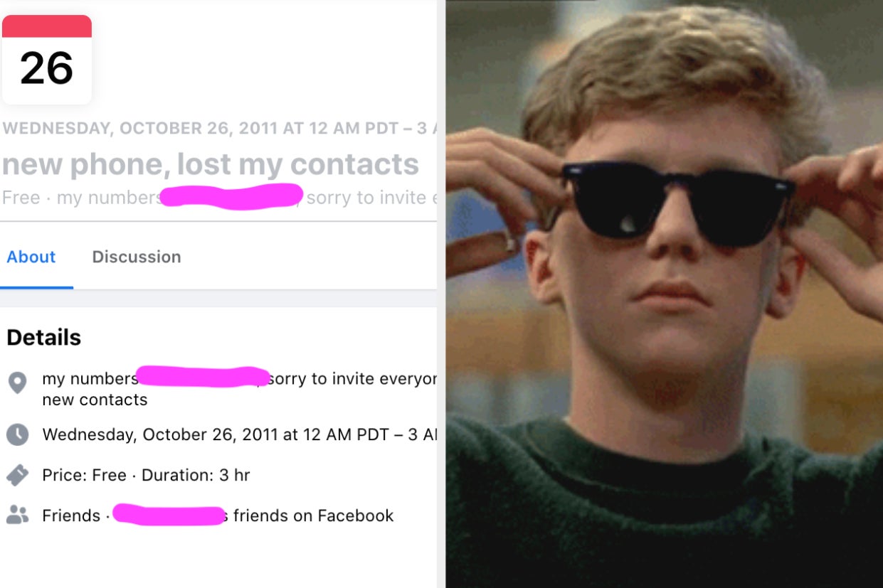
Task: Select the event title 'new phone, lost my contacts'
Action: click(x=211, y=164)
